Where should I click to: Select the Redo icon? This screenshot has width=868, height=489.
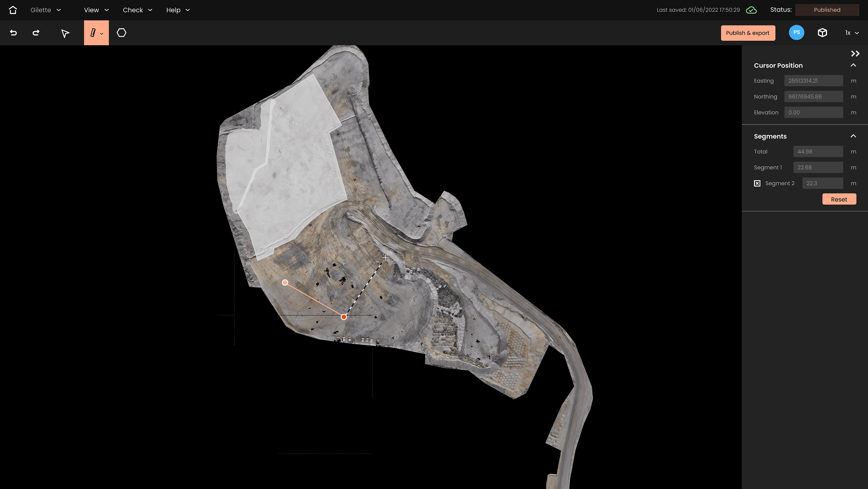point(36,33)
